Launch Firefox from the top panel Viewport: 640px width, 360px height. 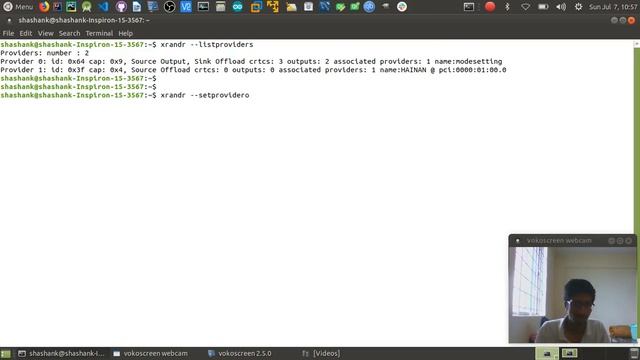pyautogui.click(x=44, y=7)
